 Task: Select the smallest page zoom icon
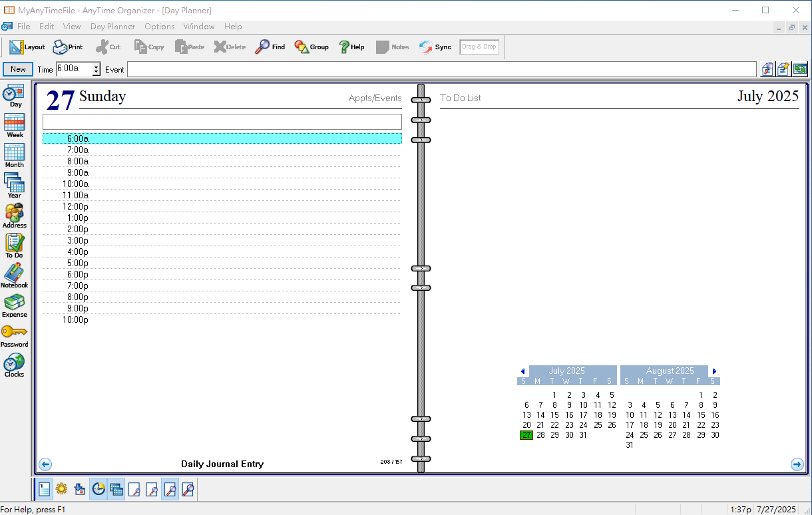pyautogui.click(x=134, y=490)
